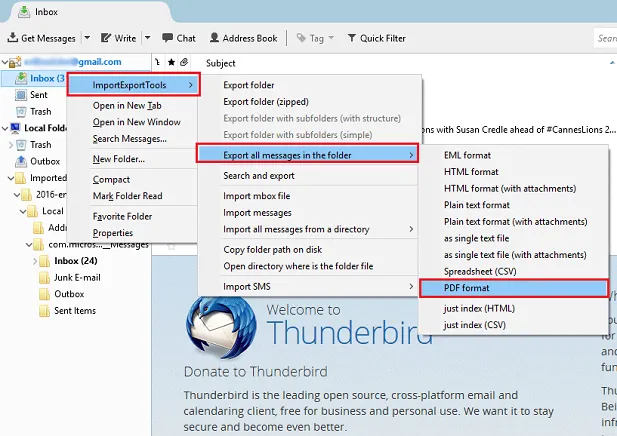Viewport: 617px width, 436px height.
Task: Choose Import mbox file
Action: (x=256, y=196)
